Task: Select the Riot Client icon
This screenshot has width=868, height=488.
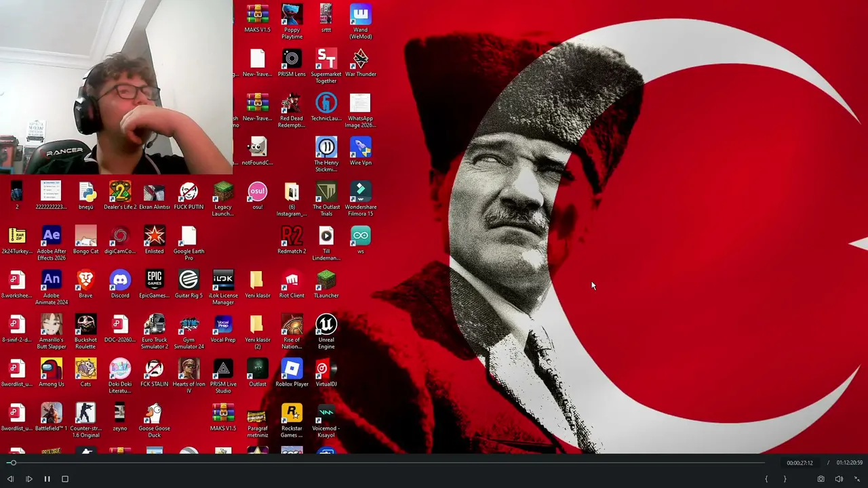Action: [292, 284]
